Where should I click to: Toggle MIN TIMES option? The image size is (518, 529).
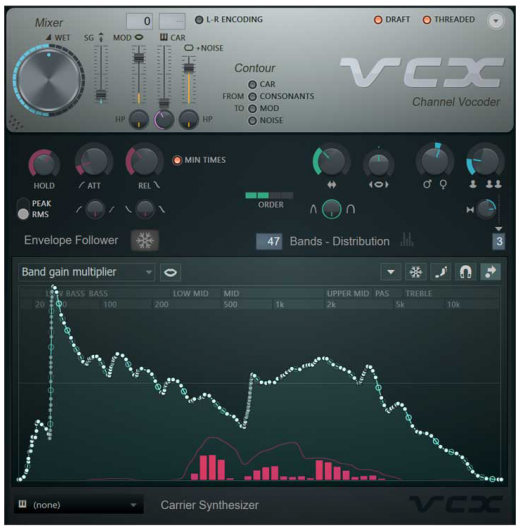pos(199,160)
